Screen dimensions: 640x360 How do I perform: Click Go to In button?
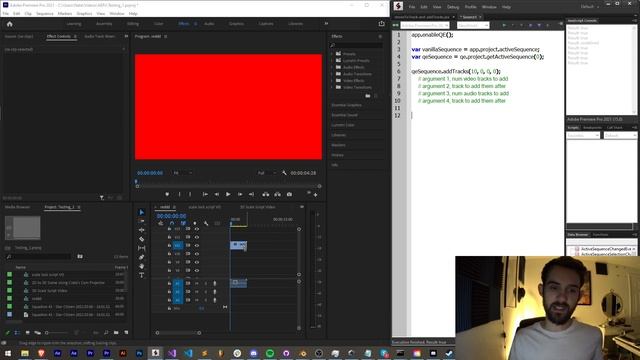205,194
